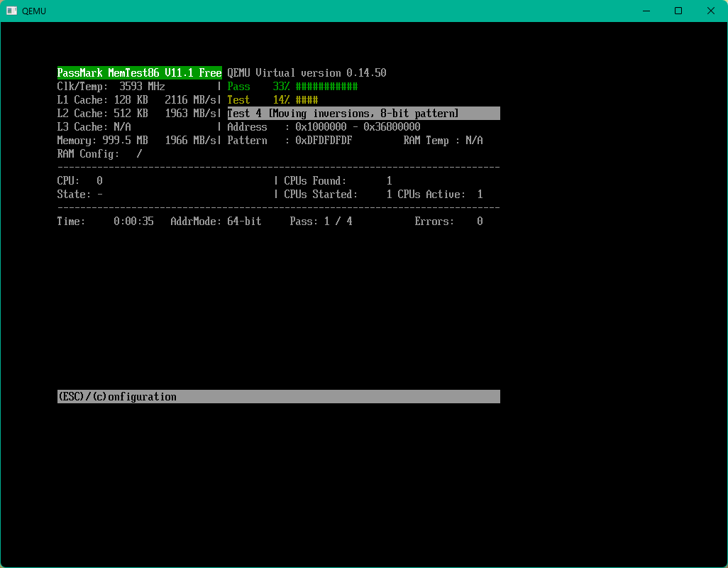
Task: Click the QEMU icon in title bar
Action: (x=12, y=11)
